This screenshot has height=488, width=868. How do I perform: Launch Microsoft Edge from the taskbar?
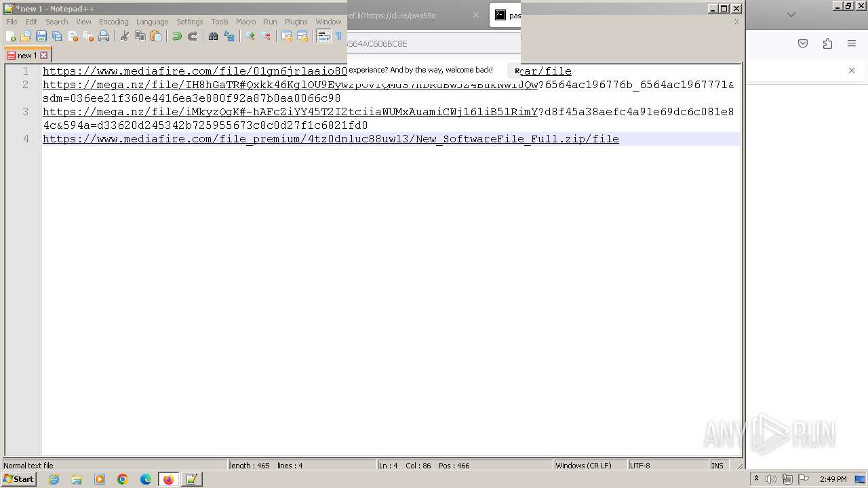tap(146, 479)
